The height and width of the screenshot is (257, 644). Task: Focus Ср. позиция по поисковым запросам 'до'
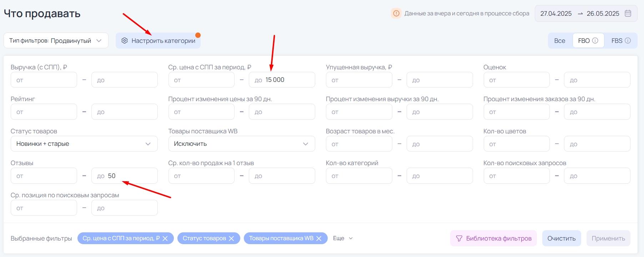click(x=125, y=208)
